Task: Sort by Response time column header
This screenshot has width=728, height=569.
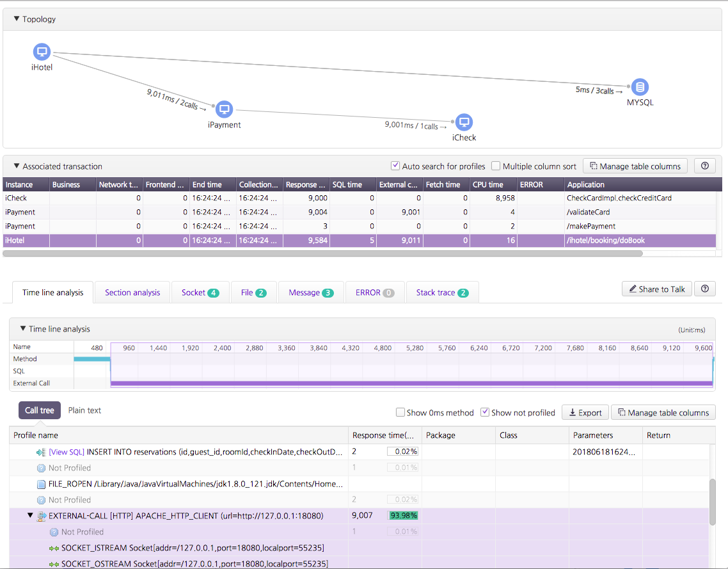Action: pos(306,184)
